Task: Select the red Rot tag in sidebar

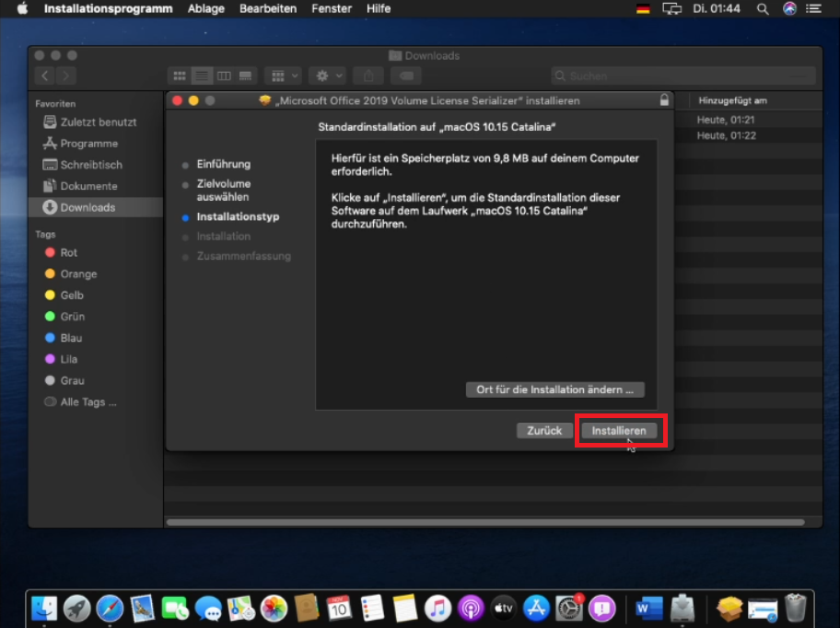Action: [x=68, y=252]
